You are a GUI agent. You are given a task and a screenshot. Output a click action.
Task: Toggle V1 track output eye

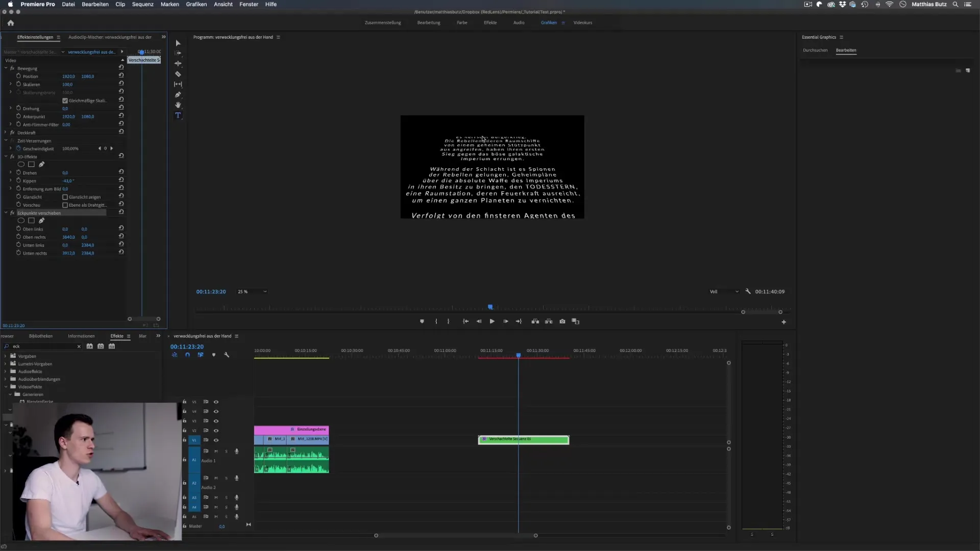point(216,440)
